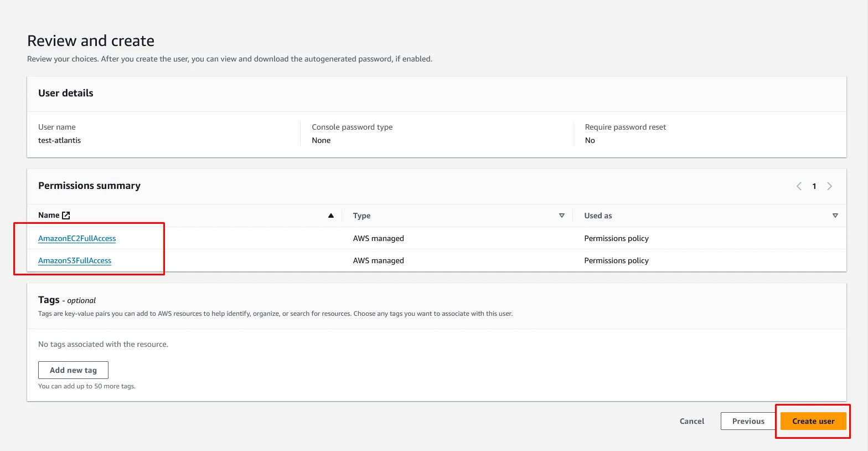The image size is (868, 451).
Task: Click the Tags - optional heading
Action: pos(67,300)
